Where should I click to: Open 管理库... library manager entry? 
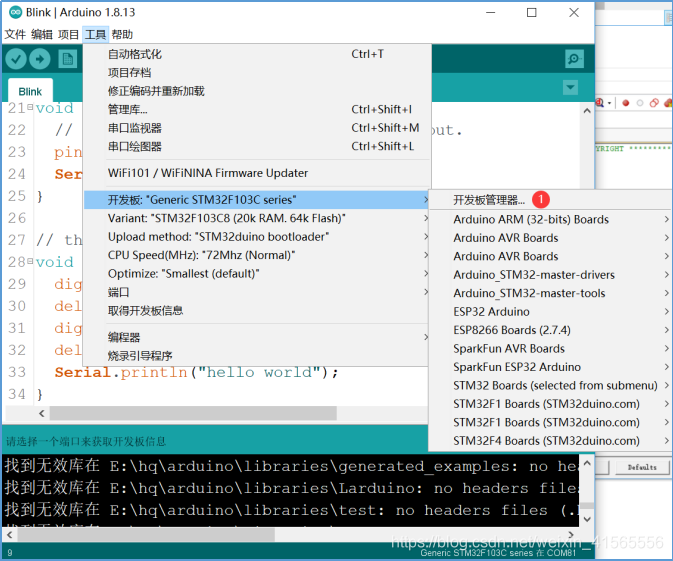coord(257,109)
